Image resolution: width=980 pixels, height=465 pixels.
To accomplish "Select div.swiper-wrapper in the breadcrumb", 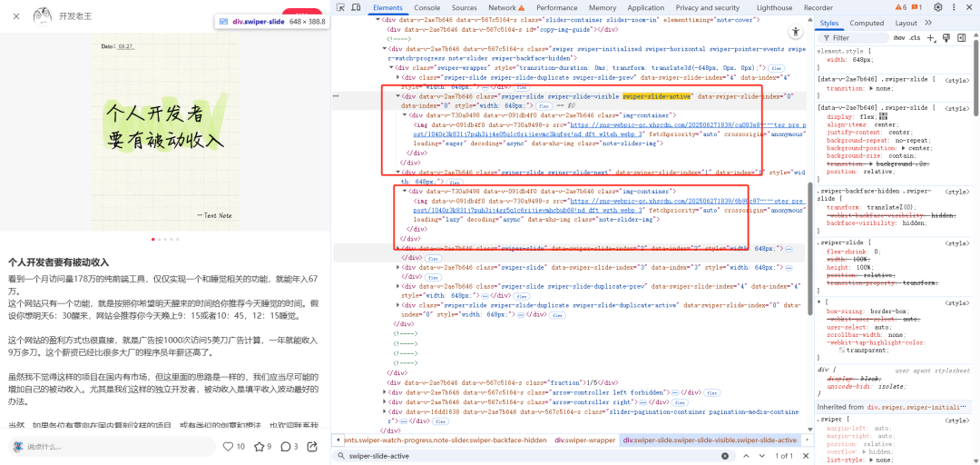I will coord(585,440).
